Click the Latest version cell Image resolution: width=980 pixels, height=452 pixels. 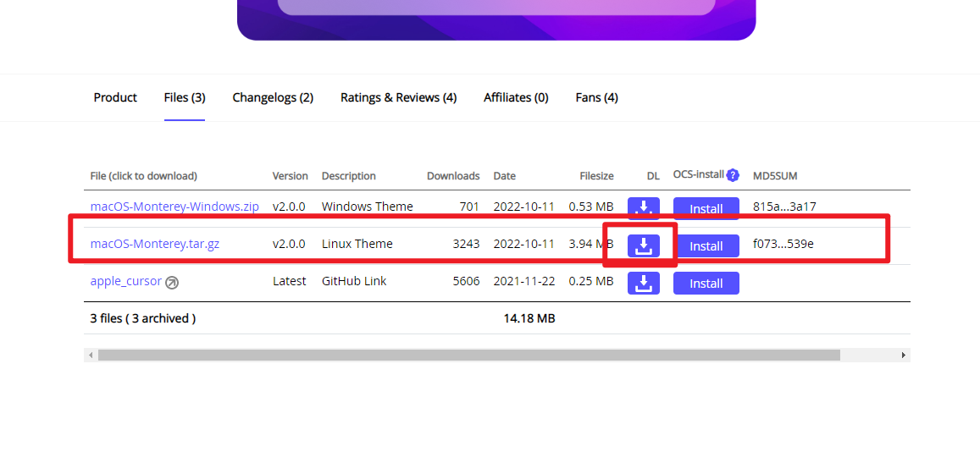[290, 282]
